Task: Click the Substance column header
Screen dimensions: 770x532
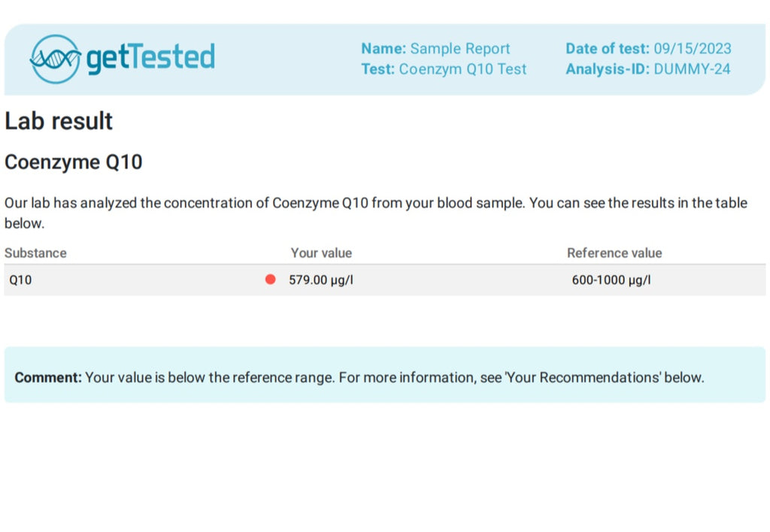Action: pos(35,253)
